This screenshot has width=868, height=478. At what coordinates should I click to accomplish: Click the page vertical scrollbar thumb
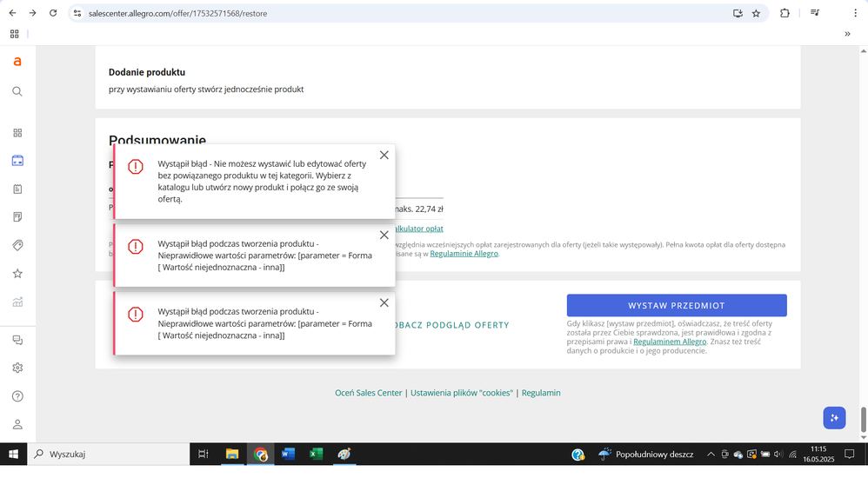(863, 420)
